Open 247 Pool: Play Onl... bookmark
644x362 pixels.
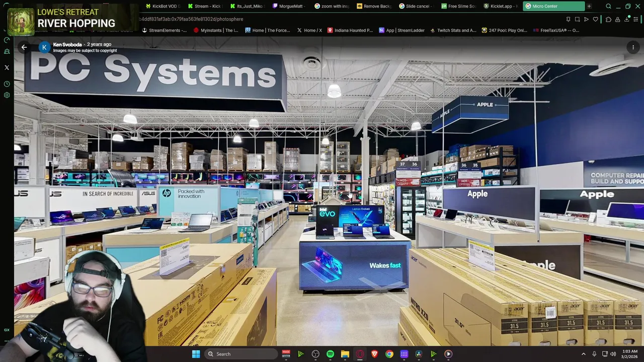504,30
